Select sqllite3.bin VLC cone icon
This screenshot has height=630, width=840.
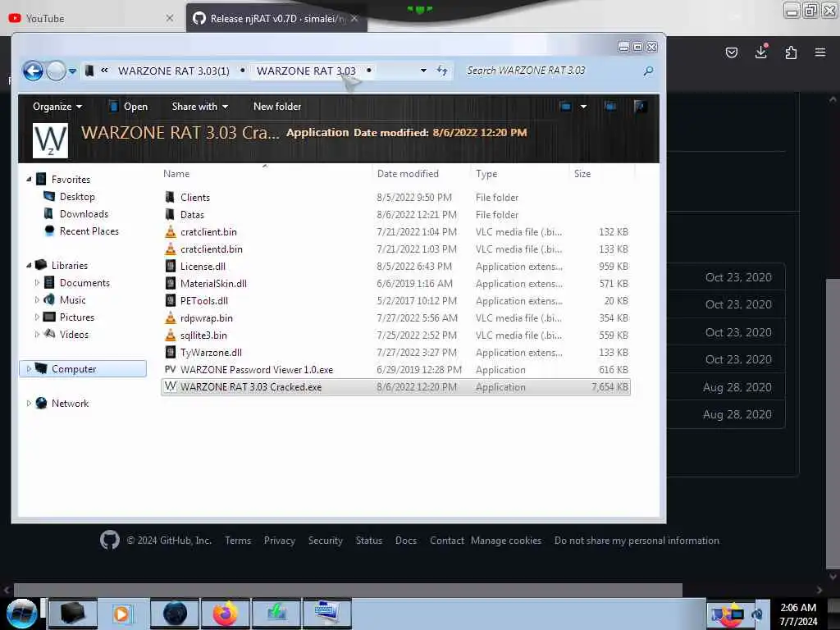click(170, 336)
